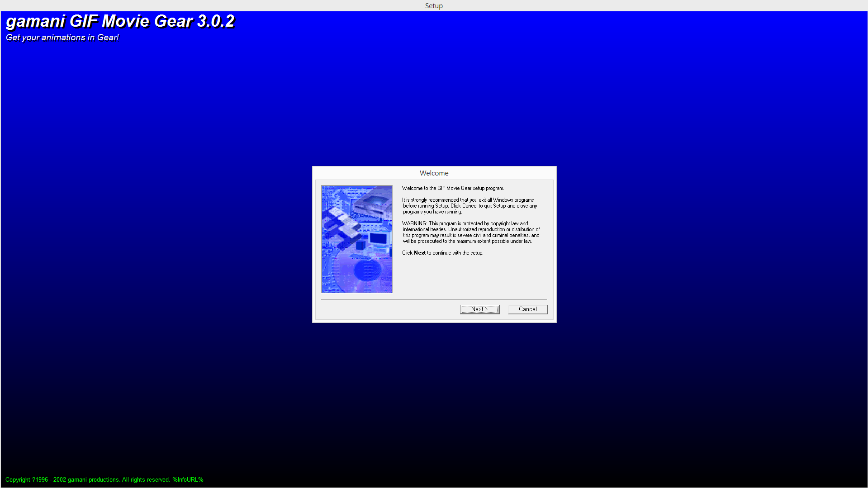868x488 pixels.
Task: Click the 'strongly recommended' exit programs paragraph
Action: point(470,206)
